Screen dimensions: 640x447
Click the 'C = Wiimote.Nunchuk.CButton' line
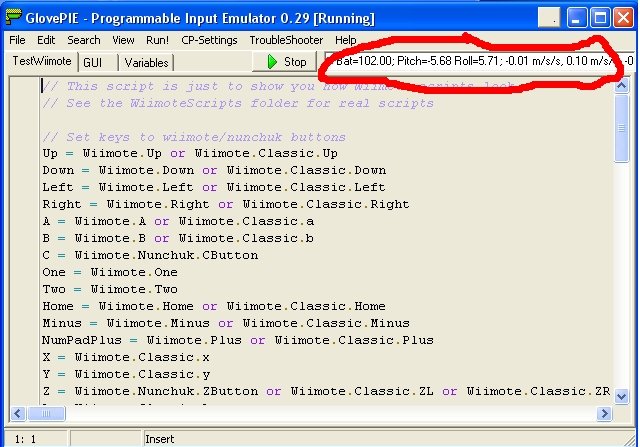[150, 255]
